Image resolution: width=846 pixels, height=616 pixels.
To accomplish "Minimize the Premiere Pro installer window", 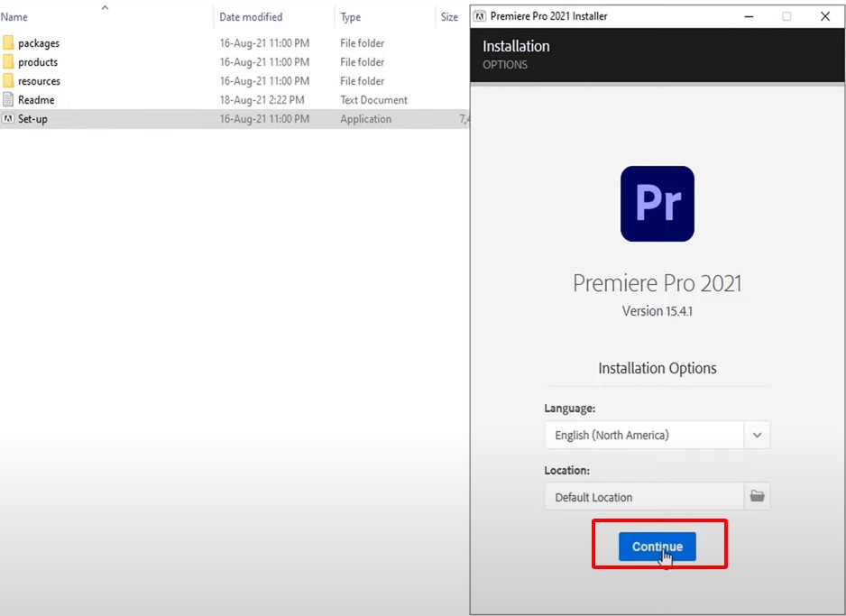I will pyautogui.click(x=748, y=16).
